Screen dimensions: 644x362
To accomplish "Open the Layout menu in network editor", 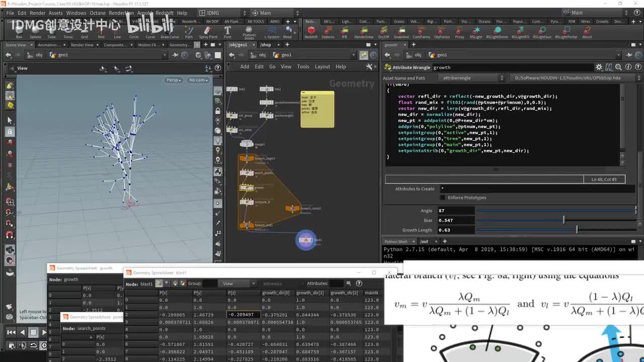I will (322, 66).
